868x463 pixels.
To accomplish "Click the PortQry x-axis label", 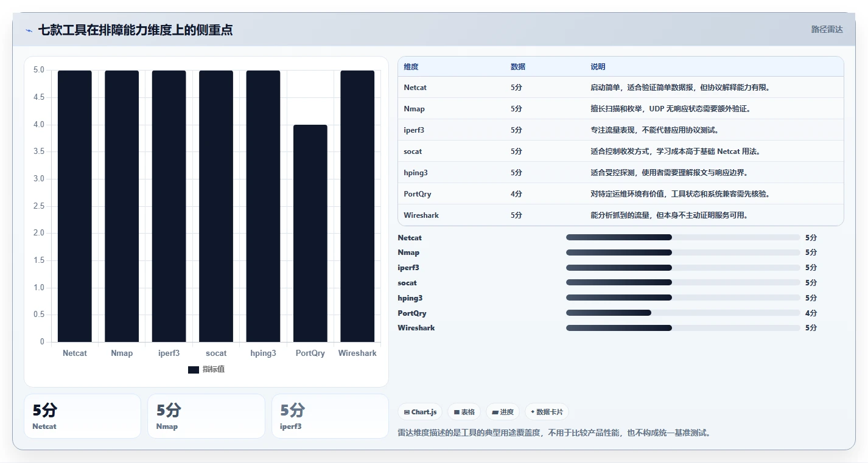I will pos(310,353).
